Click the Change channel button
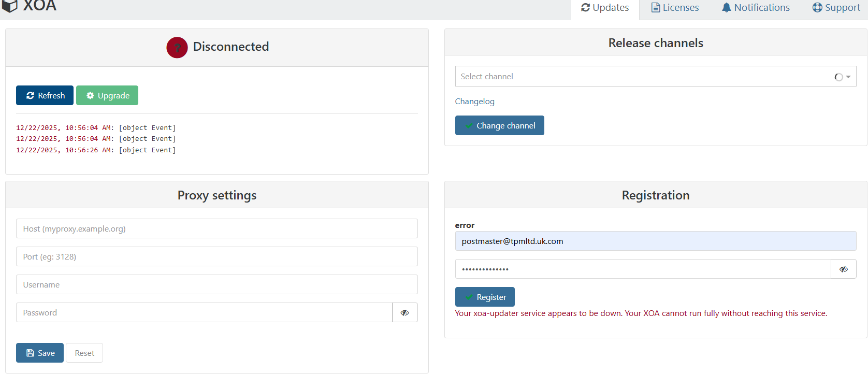 coord(499,125)
